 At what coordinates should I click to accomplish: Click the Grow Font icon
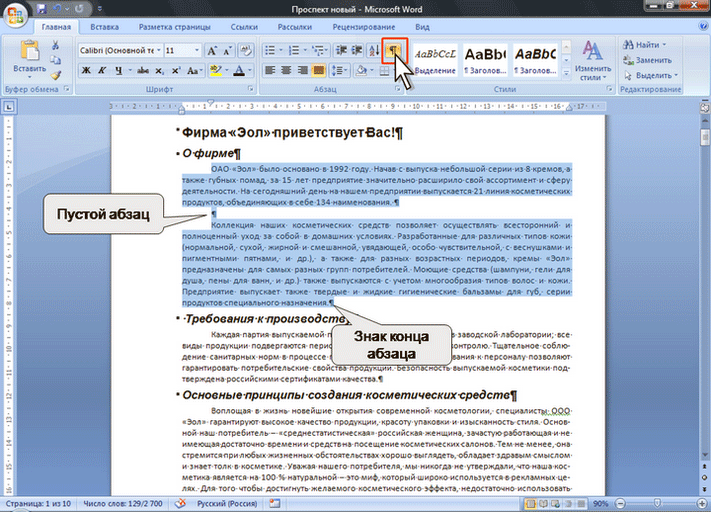[212, 51]
